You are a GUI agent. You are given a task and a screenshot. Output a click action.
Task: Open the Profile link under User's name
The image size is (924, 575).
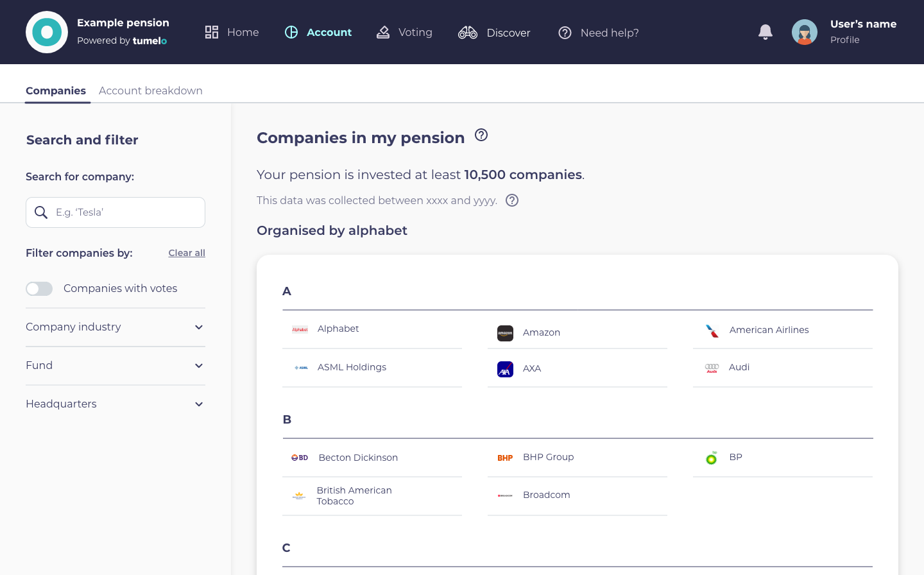point(845,40)
